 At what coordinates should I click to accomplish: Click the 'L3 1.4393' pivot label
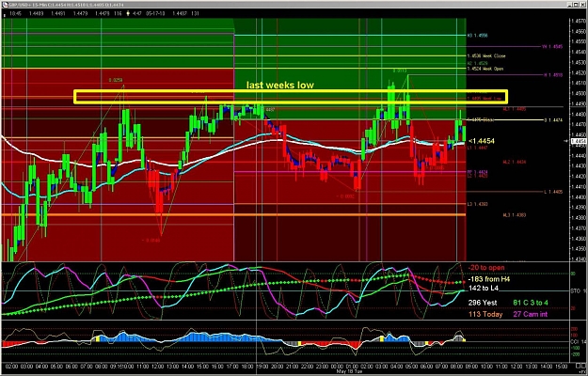pyautogui.click(x=477, y=205)
